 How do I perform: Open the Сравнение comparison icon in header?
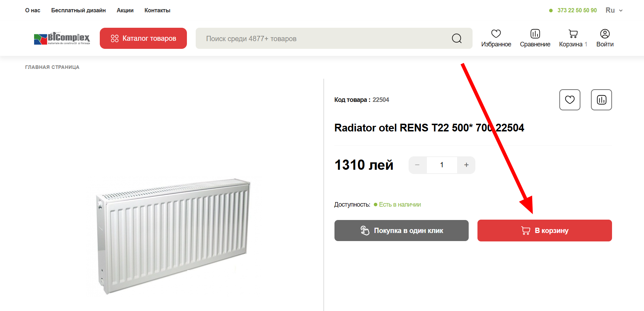click(535, 34)
